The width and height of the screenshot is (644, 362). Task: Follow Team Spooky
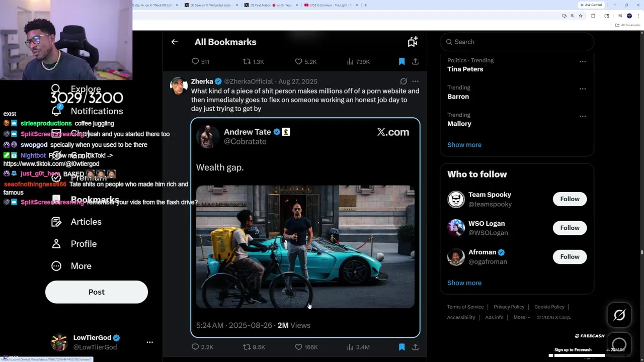(570, 199)
